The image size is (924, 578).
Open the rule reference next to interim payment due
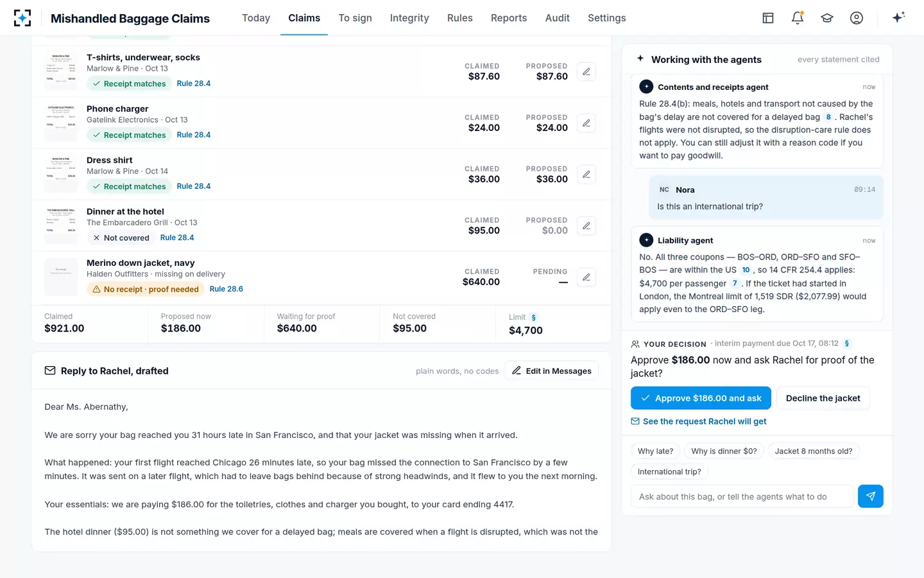point(847,344)
